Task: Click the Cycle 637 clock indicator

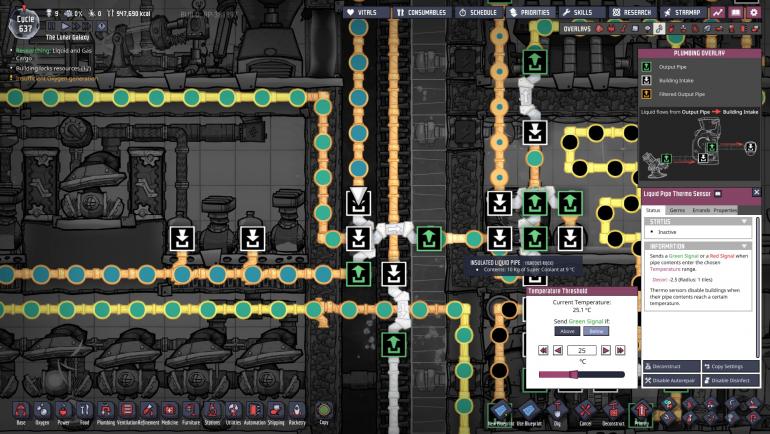Action: pos(25,24)
